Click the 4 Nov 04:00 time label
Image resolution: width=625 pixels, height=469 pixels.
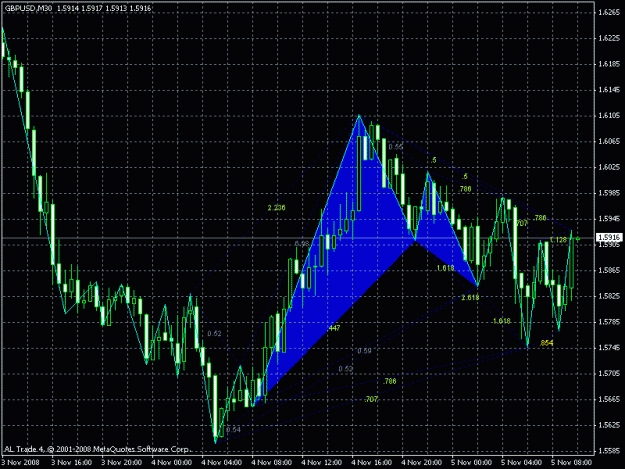click(x=222, y=462)
